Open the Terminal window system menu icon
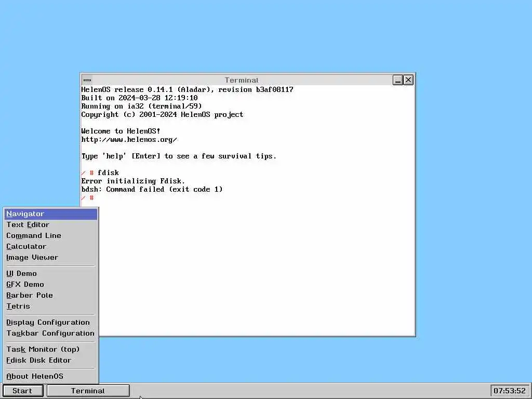Screen dimensions: 532x399 (87, 81)
